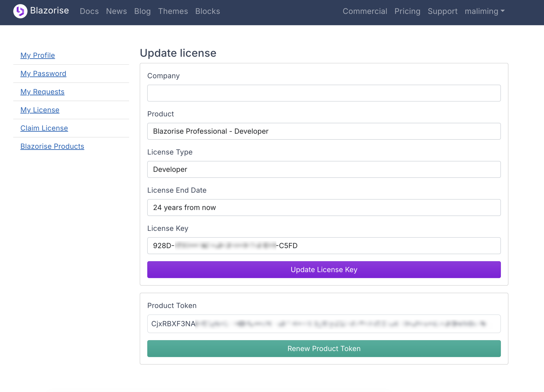Expand the maliming user dropdown

pyautogui.click(x=485, y=11)
